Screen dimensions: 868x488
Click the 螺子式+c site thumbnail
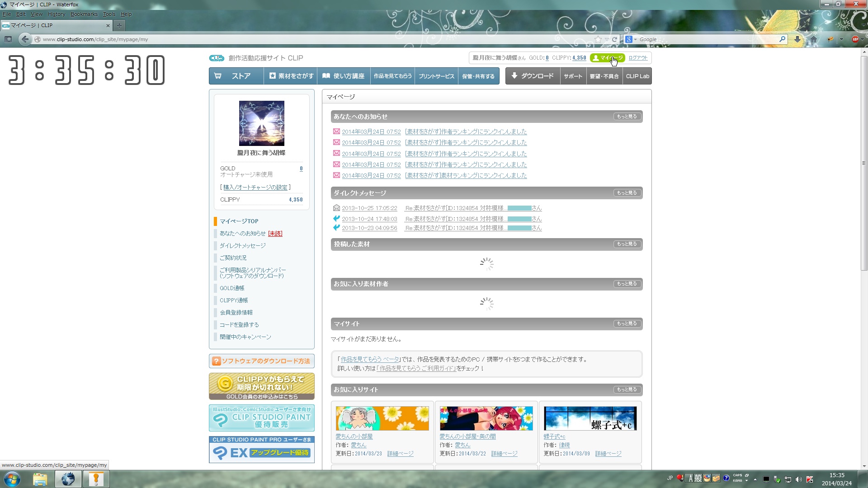590,418
